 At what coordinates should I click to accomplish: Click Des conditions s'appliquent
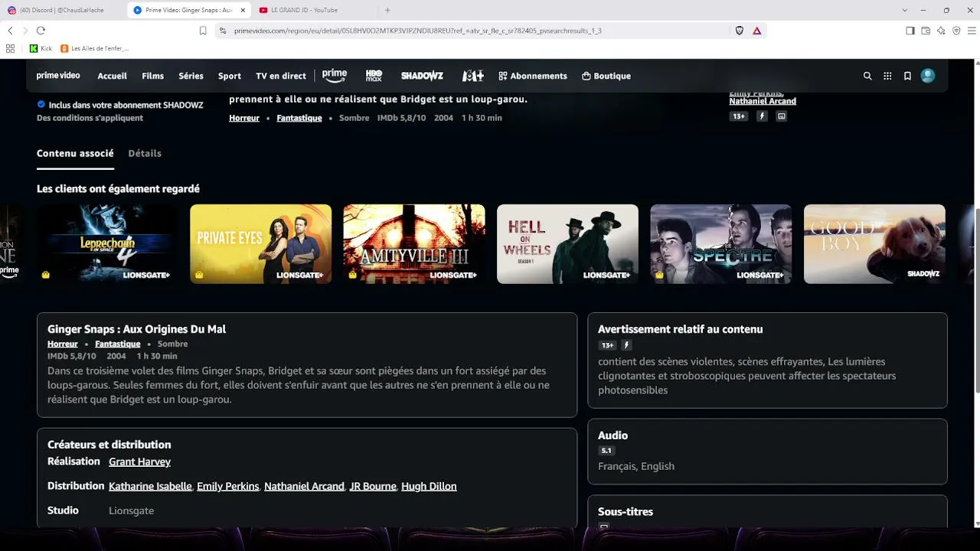point(90,118)
